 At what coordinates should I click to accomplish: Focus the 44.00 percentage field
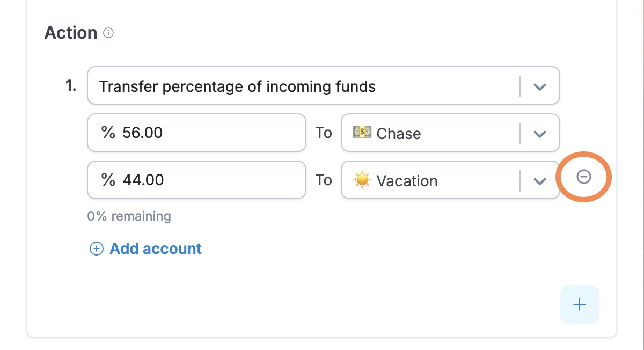[196, 180]
